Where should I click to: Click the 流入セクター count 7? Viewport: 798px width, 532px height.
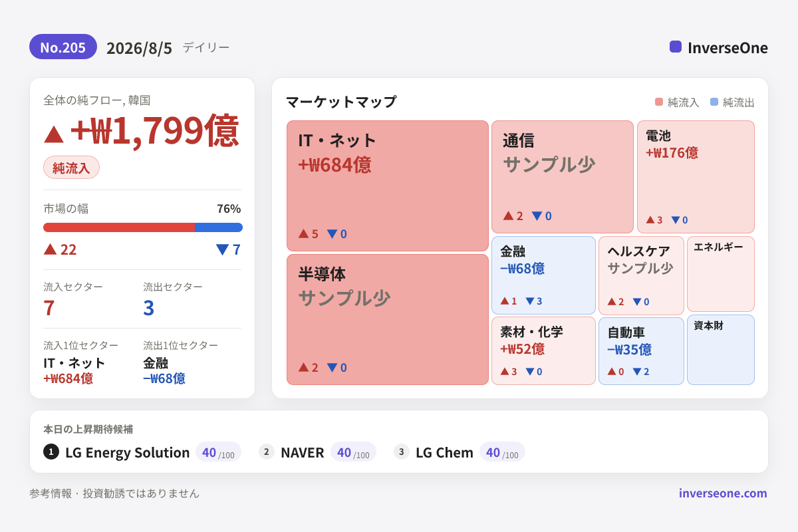[49, 307]
